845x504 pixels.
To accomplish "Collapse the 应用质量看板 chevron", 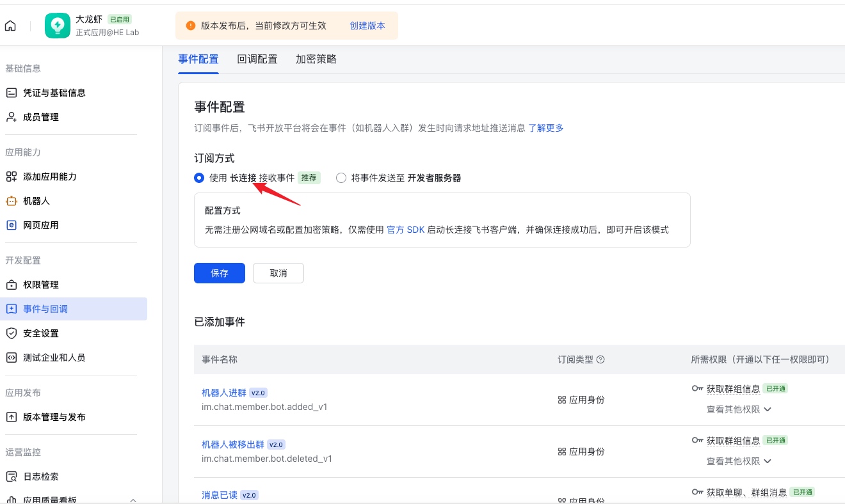I will pyautogui.click(x=133, y=500).
